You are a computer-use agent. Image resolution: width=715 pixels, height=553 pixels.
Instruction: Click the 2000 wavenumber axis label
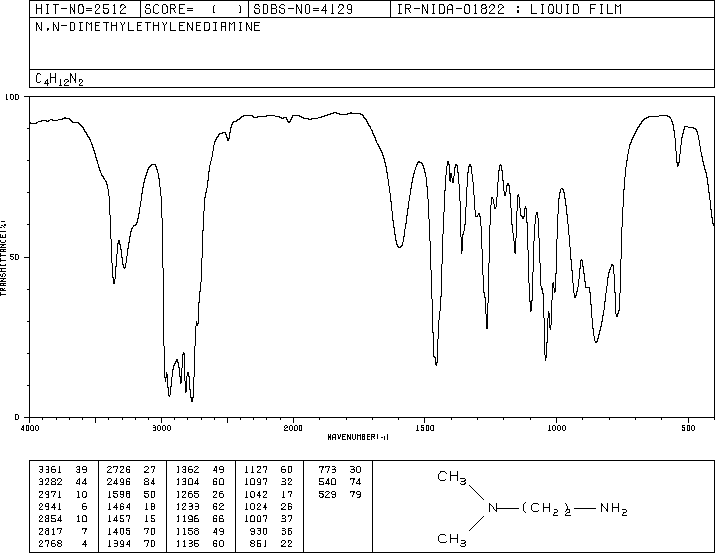(293, 428)
